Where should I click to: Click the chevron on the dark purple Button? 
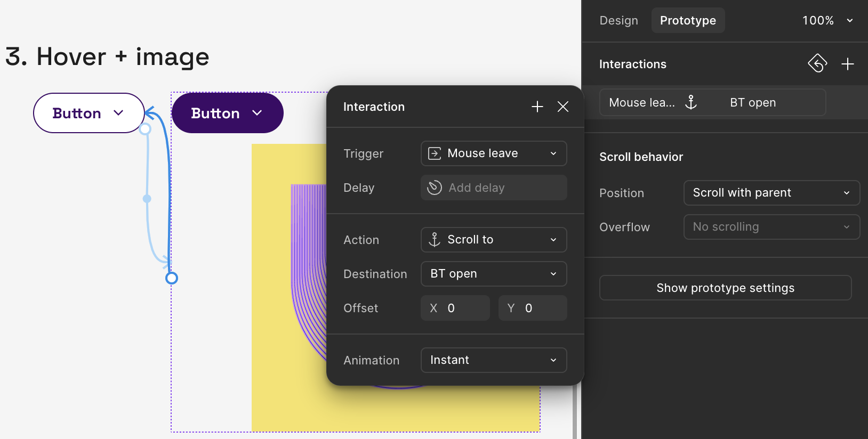tap(257, 113)
